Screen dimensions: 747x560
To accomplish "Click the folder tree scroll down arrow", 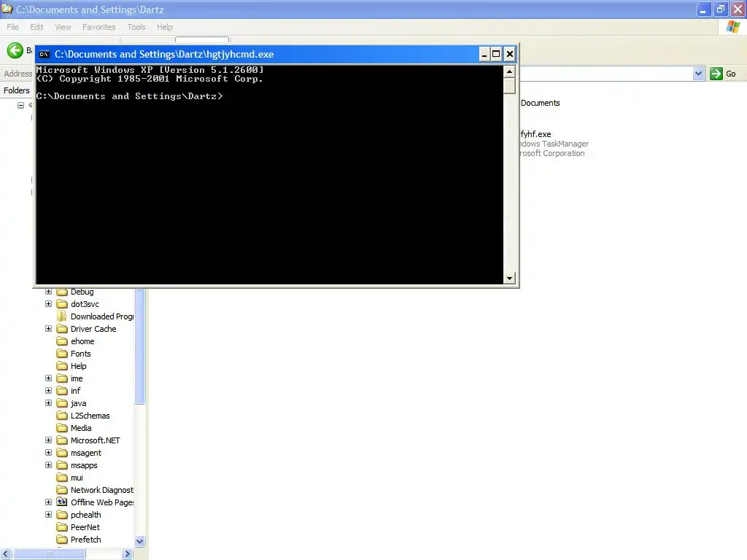I will pos(139,541).
